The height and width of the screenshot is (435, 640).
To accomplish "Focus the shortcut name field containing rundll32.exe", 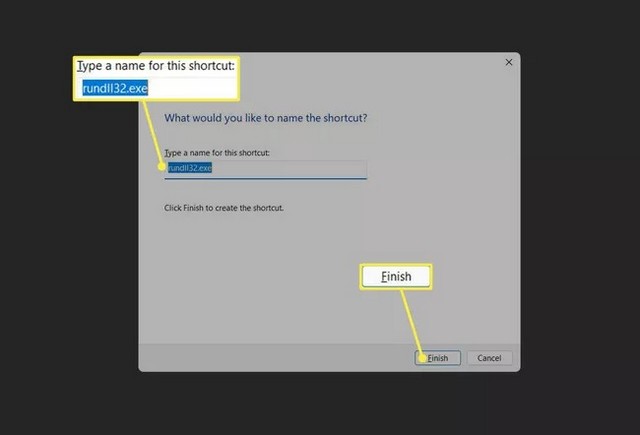I will 266,169.
